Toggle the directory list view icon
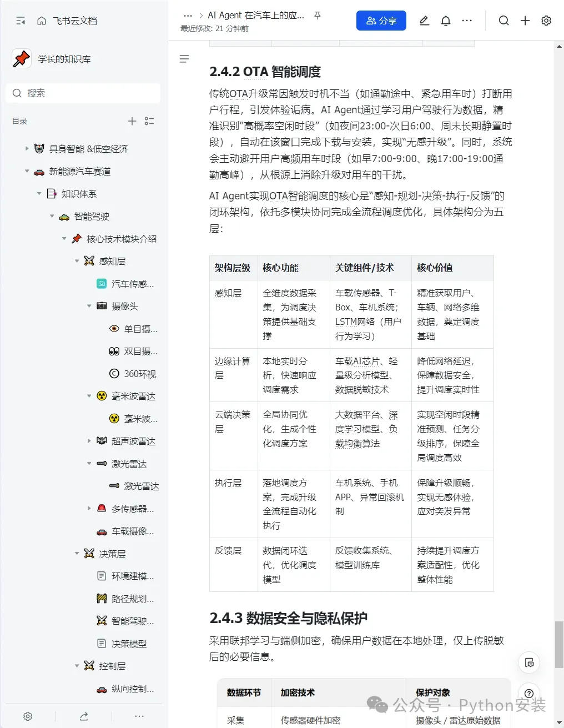 click(x=149, y=121)
